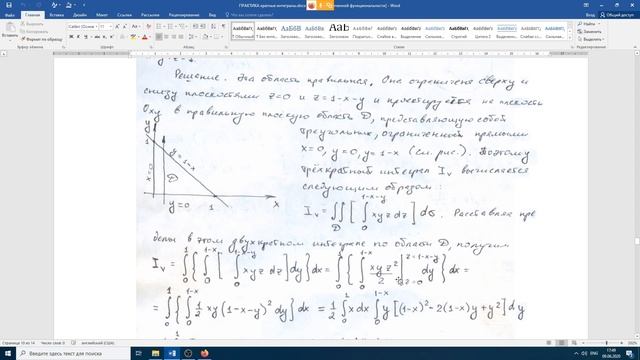
Task: Toggle subscript formatting
Action: pyautogui.click(x=104, y=37)
